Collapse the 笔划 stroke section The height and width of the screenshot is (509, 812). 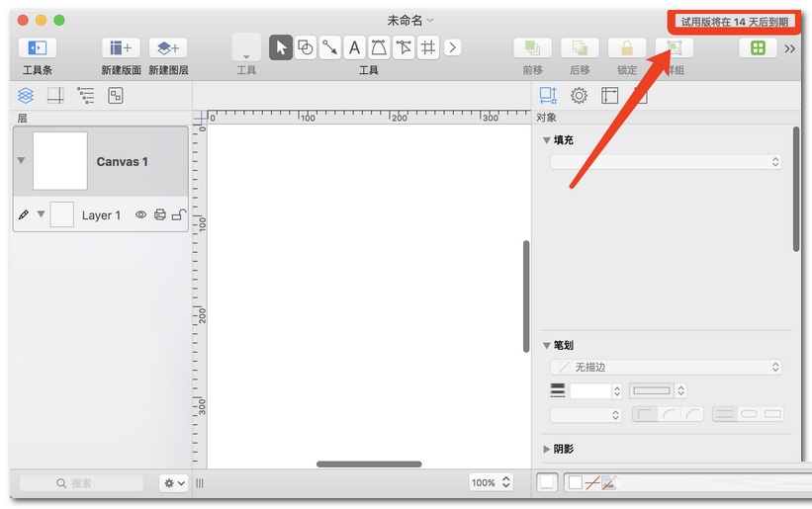click(546, 346)
